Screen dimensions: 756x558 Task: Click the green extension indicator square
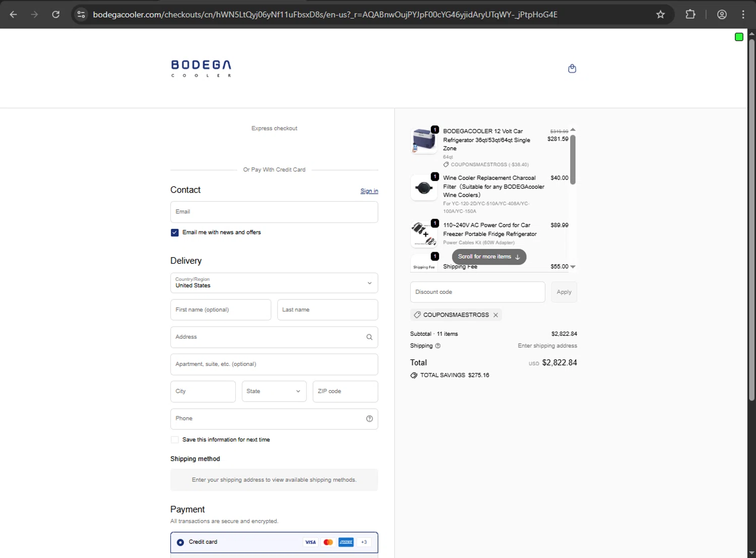[x=739, y=37]
